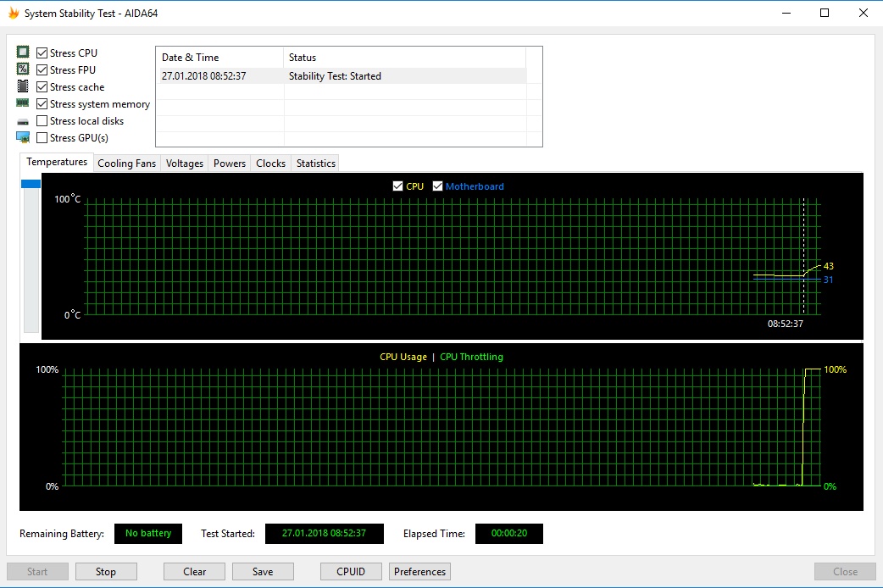Stop the running stability test
Screen dimensions: 883x588
pos(106,572)
